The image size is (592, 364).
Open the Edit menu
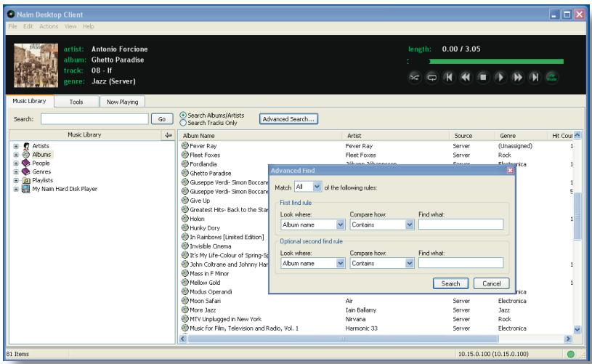[28, 26]
